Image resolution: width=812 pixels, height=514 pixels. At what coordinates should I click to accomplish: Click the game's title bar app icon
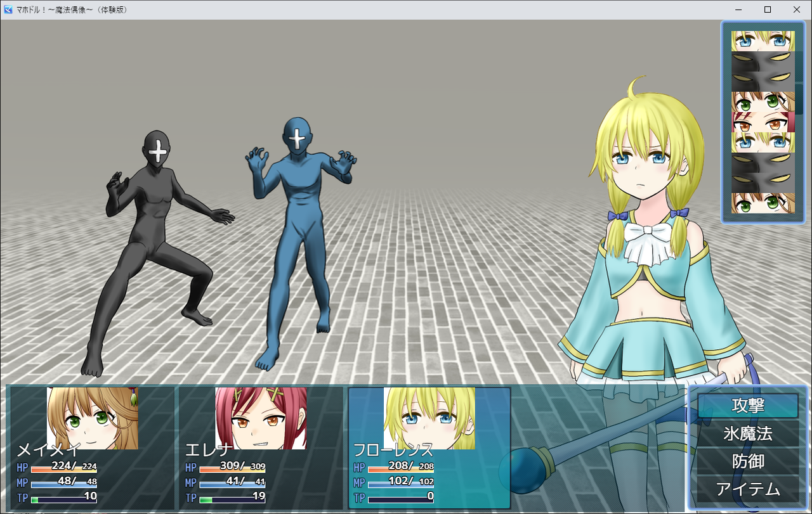pos(8,10)
